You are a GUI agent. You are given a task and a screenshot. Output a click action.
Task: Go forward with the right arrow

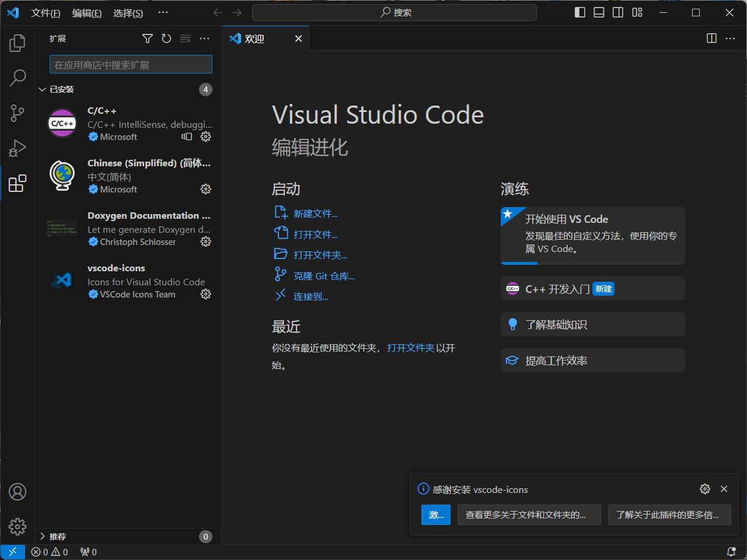point(237,13)
